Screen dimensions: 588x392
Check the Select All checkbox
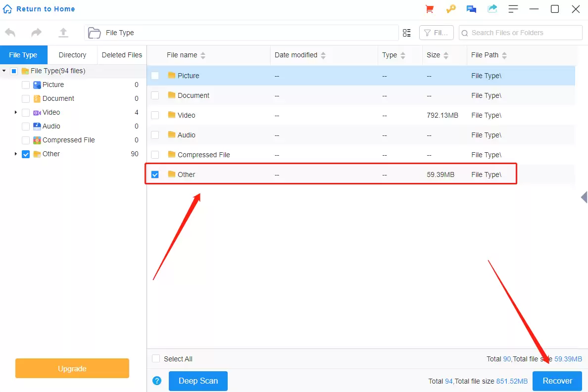156,359
